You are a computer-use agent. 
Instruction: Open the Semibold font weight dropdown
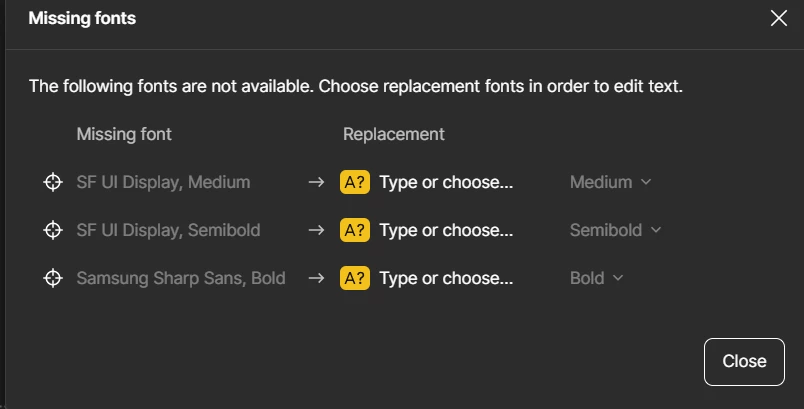tap(616, 230)
